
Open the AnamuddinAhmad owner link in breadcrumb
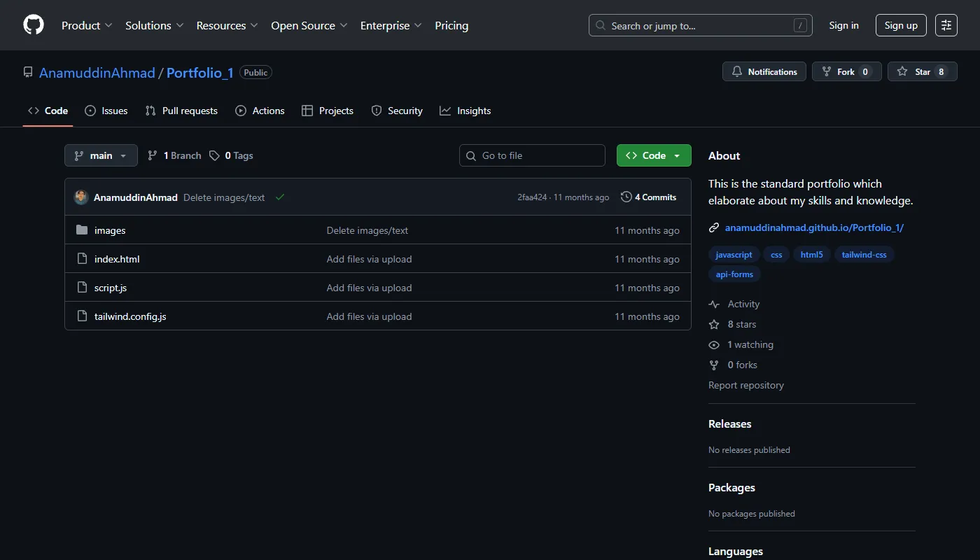pyautogui.click(x=97, y=73)
